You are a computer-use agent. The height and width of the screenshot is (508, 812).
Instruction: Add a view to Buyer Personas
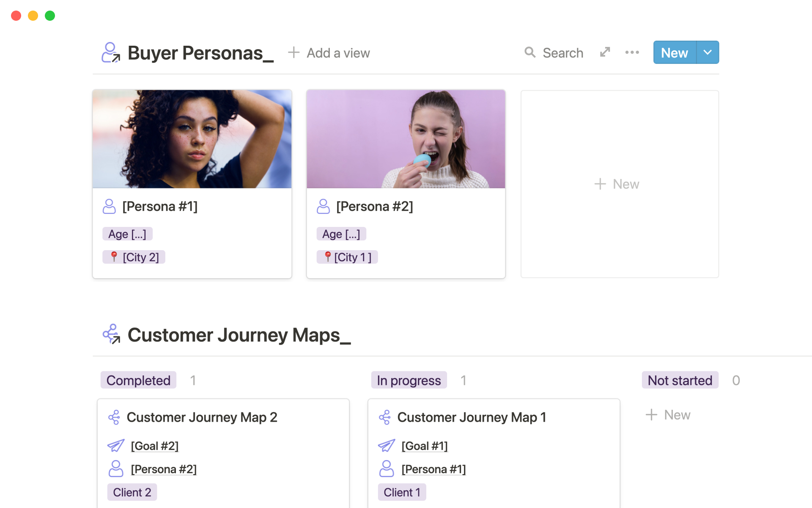329,53
